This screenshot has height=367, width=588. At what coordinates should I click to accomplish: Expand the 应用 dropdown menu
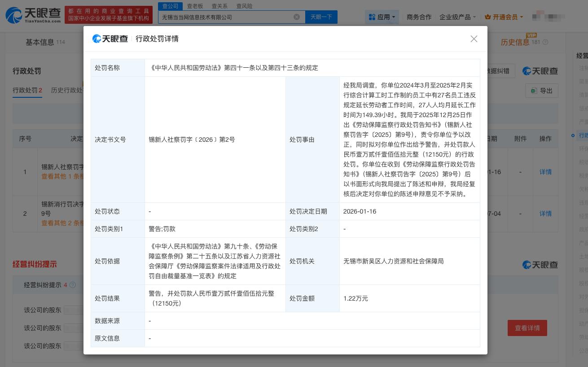pyautogui.click(x=382, y=17)
